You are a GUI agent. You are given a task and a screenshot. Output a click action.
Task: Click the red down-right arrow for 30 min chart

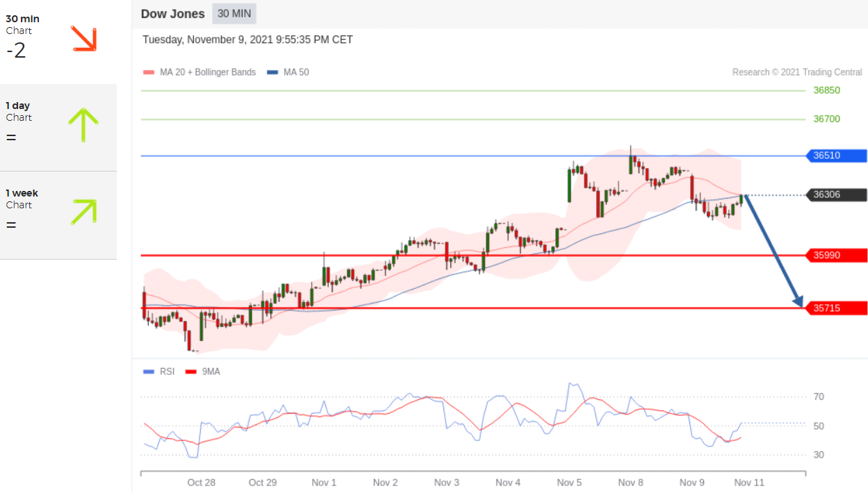click(83, 39)
